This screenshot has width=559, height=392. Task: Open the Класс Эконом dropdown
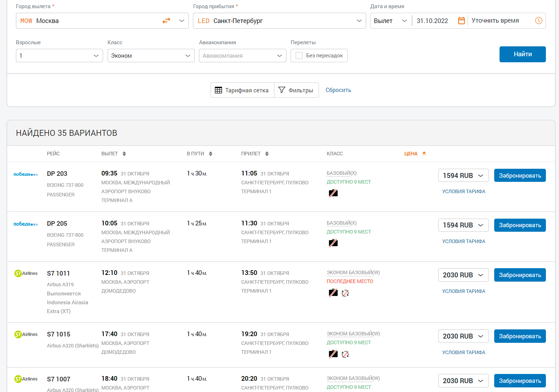[x=151, y=56]
